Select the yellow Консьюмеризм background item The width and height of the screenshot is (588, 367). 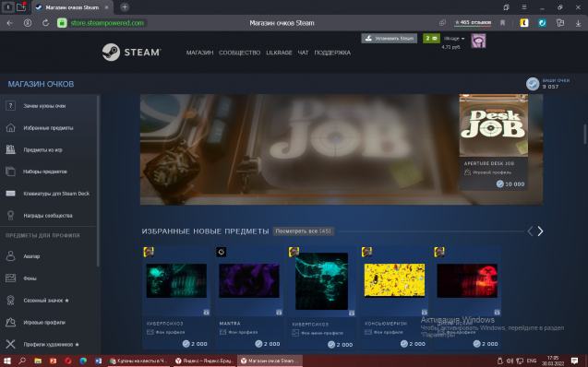[394, 298]
